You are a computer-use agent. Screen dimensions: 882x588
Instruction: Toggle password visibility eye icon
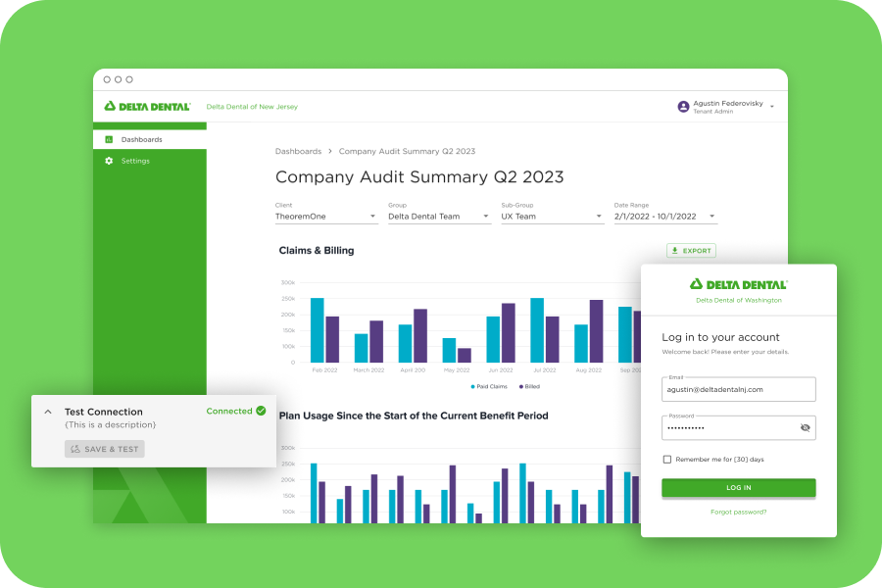pos(805,428)
